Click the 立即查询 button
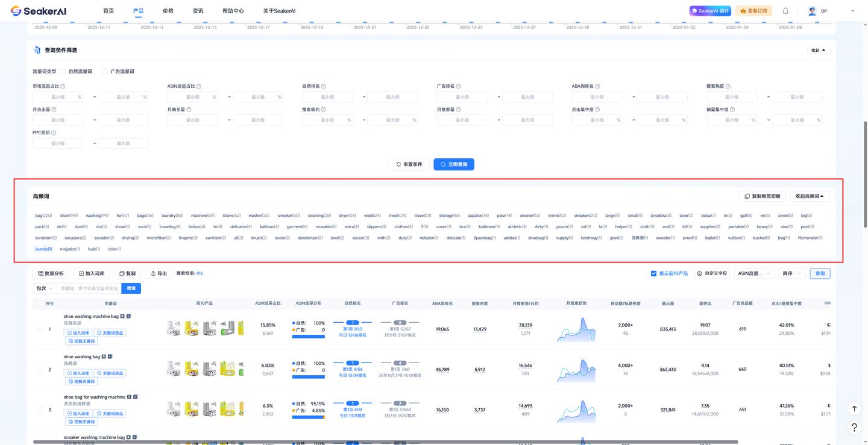This screenshot has width=868, height=445. click(453, 164)
